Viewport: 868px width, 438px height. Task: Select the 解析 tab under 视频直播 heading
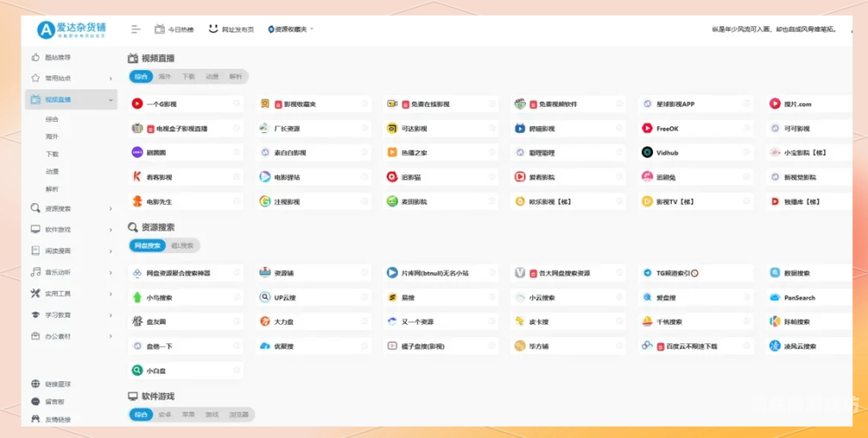click(236, 76)
